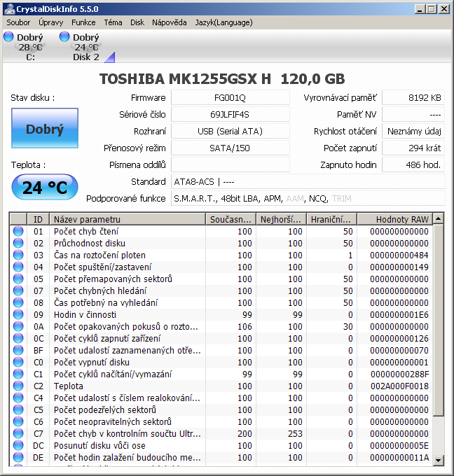Click status orb of row DC Posunutí disku
Screen dimensions: 454x476
(x=18, y=445)
